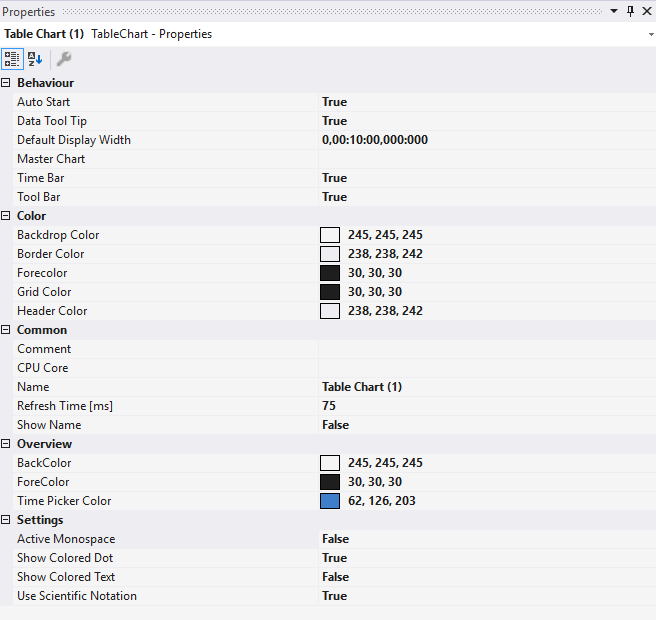
Task: Click the Name field value Table Chart (1)
Action: point(362,387)
